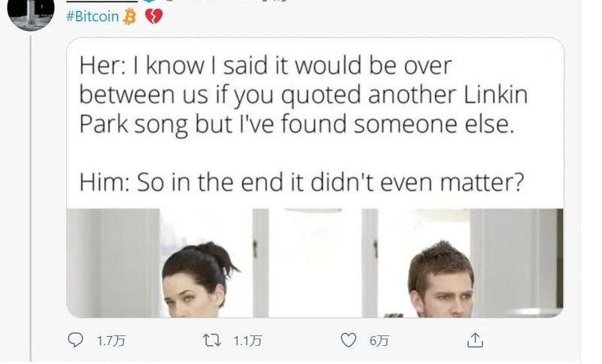Click the broken heart emoji

(153, 17)
